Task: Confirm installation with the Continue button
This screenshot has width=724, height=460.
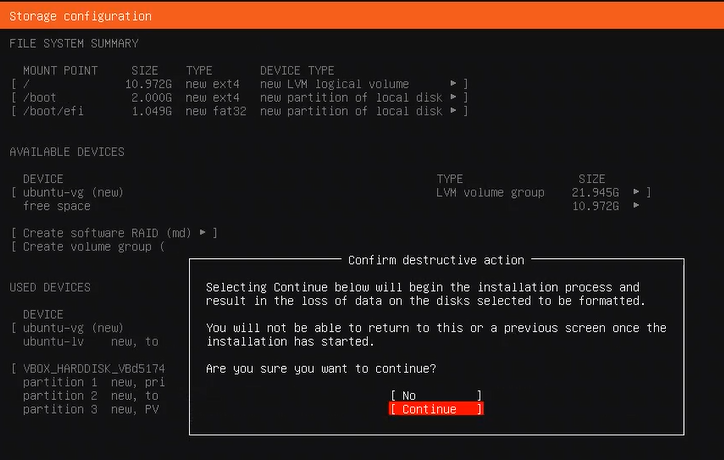Action: tap(435, 409)
